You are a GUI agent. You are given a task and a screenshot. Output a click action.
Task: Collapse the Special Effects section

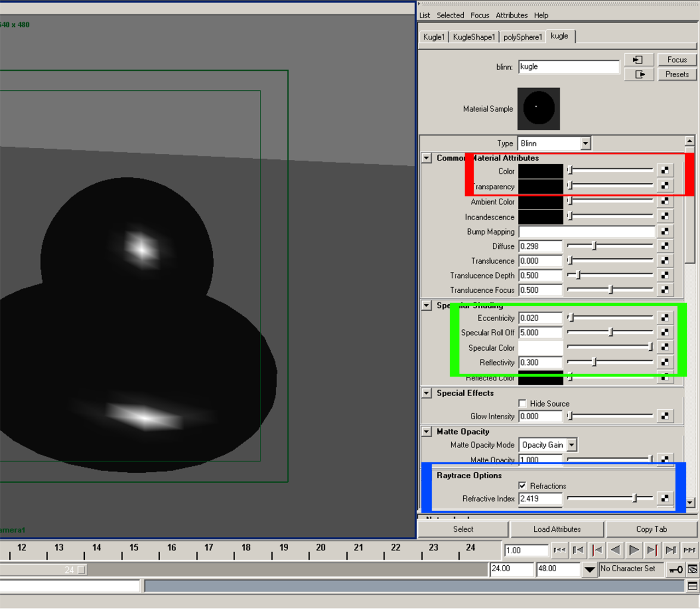tap(427, 393)
